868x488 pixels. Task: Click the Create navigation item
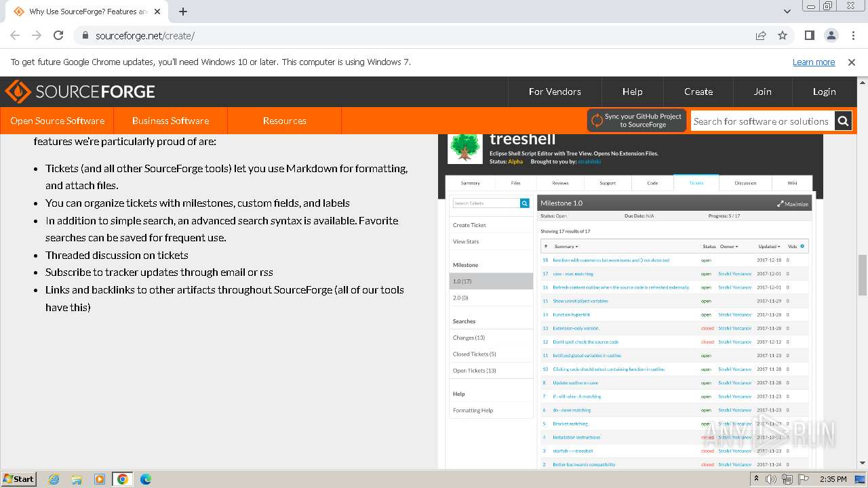coord(698,91)
